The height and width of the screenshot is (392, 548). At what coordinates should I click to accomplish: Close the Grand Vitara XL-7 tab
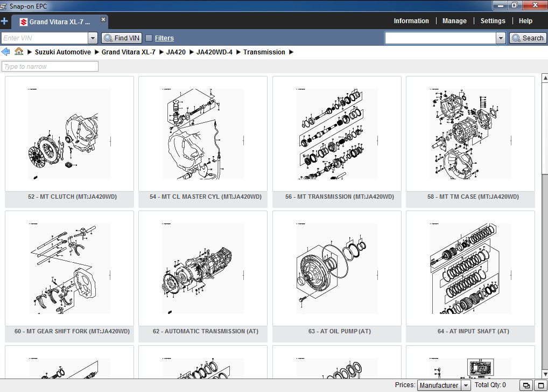[103, 19]
